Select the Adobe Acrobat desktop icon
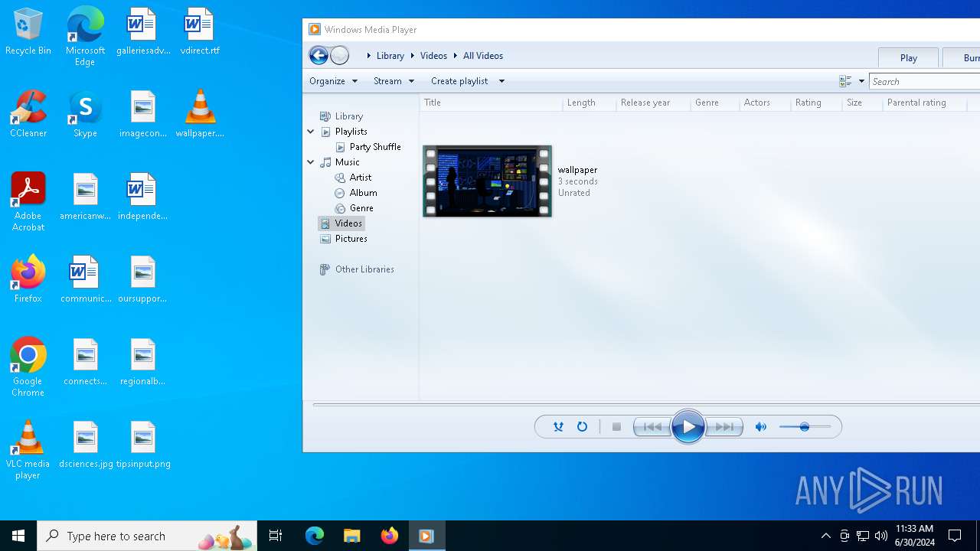The width and height of the screenshot is (980, 551). 28,202
